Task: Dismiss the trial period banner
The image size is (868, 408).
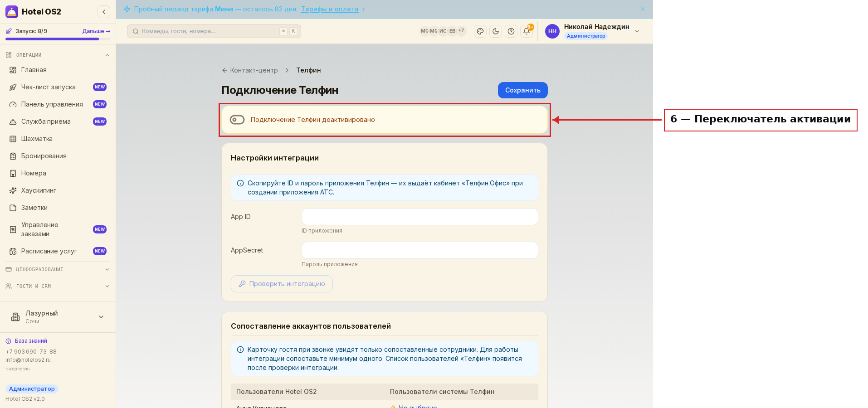Action: click(x=642, y=9)
